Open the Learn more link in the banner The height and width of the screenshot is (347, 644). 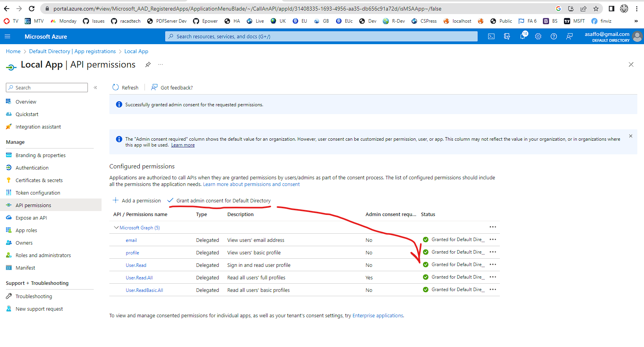tap(183, 145)
